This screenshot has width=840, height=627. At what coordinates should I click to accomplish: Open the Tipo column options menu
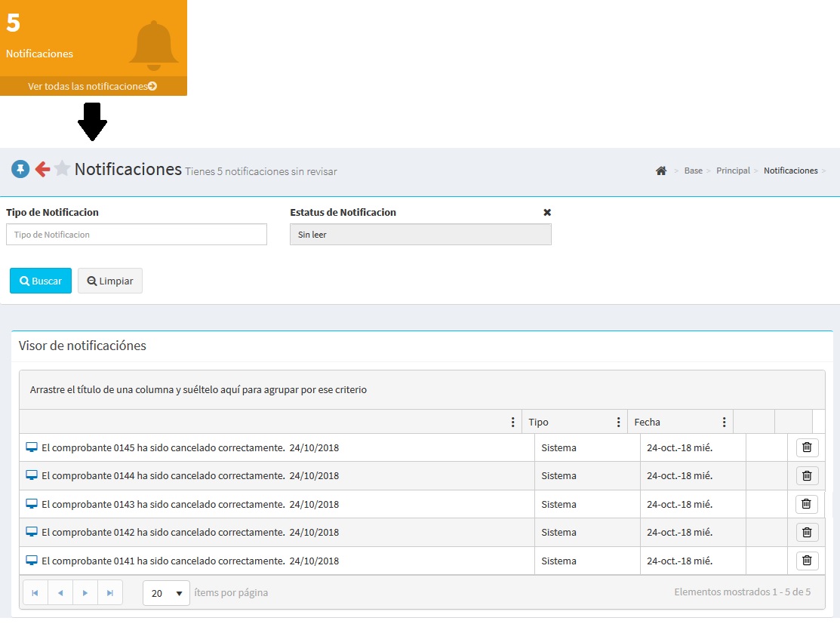tap(618, 423)
